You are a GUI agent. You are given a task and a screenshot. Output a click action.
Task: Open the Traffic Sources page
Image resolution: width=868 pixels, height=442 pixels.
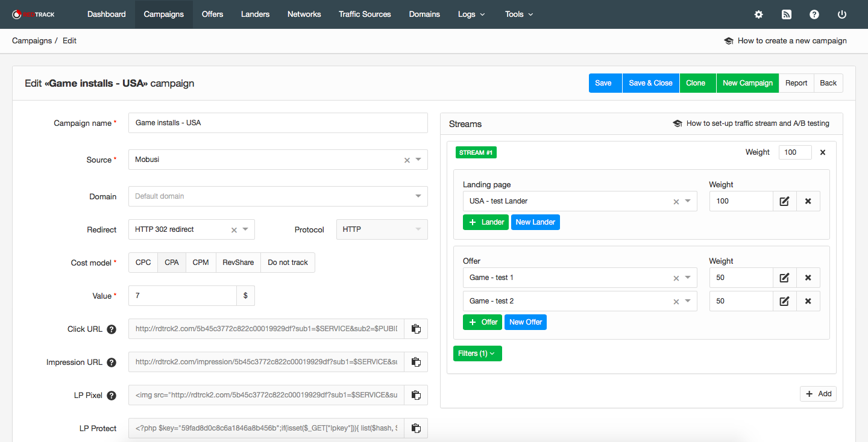[365, 14]
